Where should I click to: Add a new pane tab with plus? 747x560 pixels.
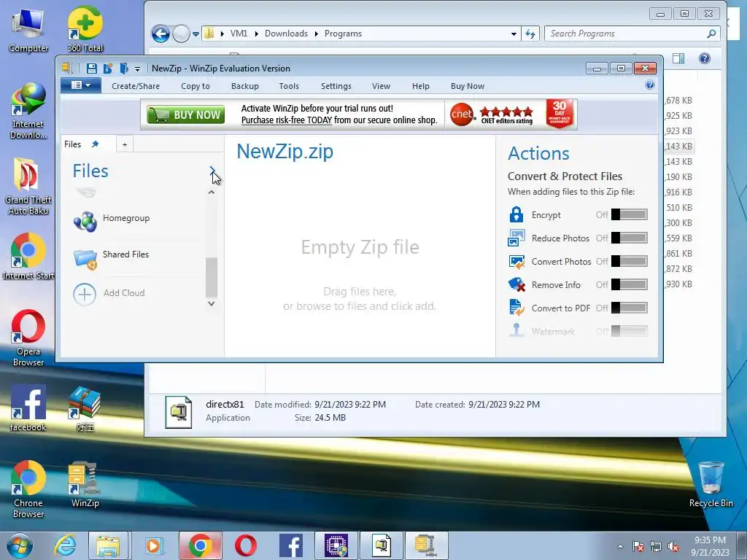tap(125, 144)
